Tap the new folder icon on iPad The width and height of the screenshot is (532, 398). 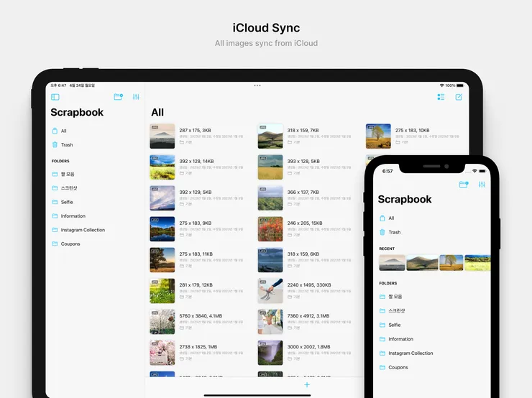point(118,97)
